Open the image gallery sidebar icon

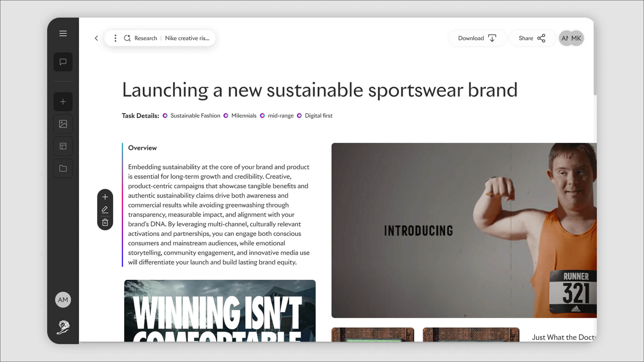tap(63, 124)
